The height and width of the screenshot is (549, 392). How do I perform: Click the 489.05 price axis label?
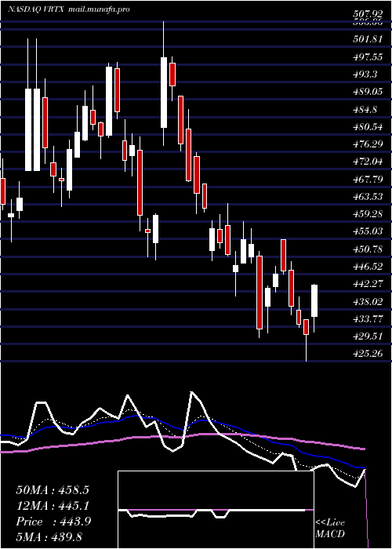368,92
